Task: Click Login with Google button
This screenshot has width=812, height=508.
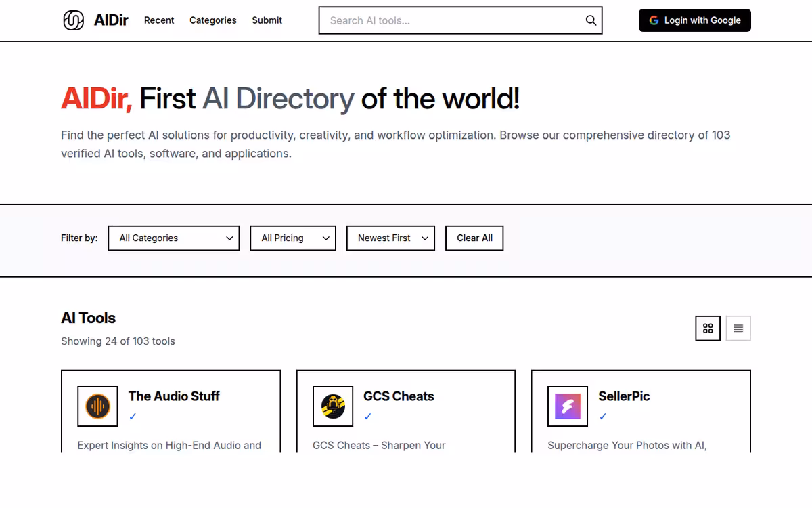Action: click(695, 20)
